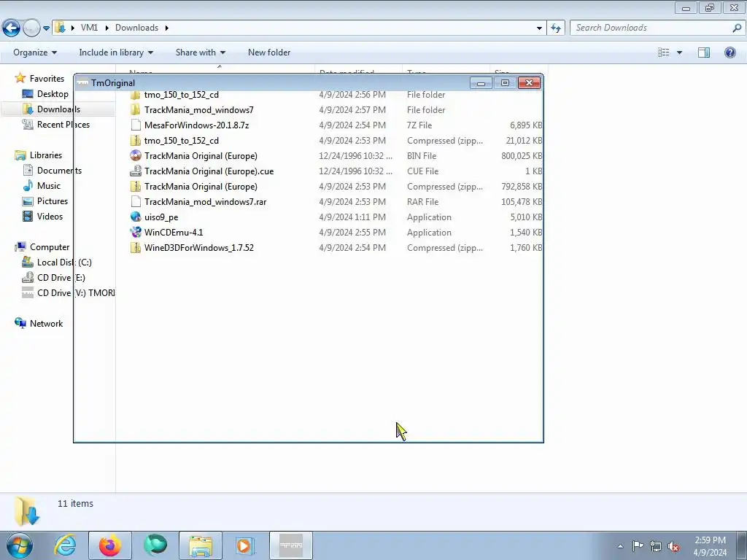Expand the arrow after VM1 breadcrumb
This screenshot has width=747, height=560.
[107, 28]
